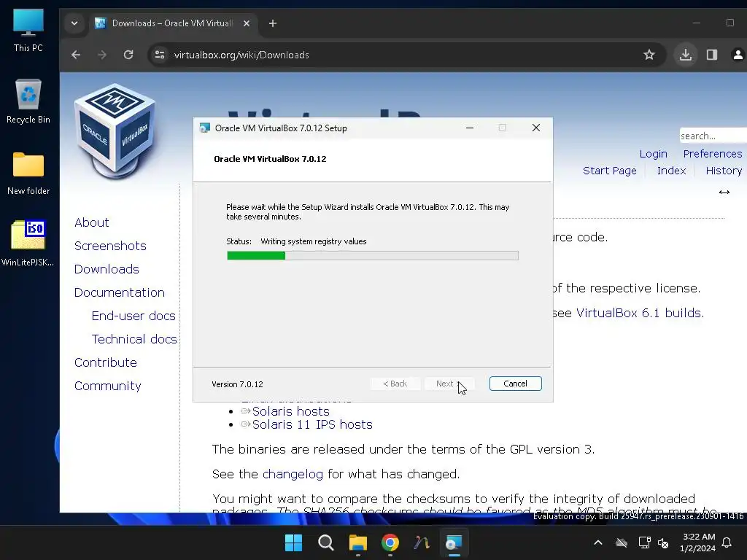Open a new Chrome tab
Screen dimensions: 747x560
click(x=273, y=23)
